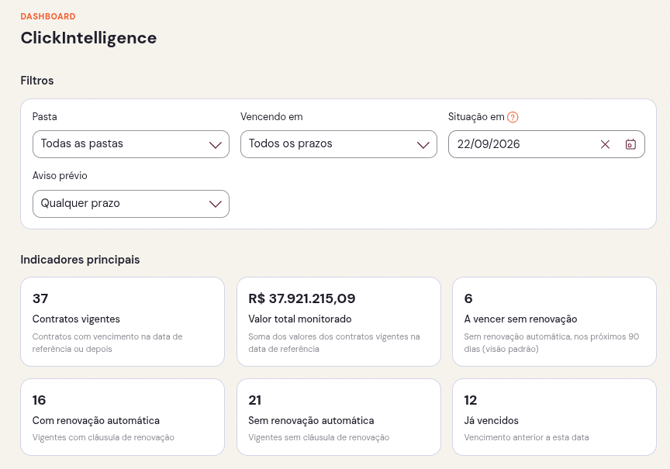Click the Situação em filter label
This screenshot has height=469, width=670.
(x=476, y=117)
